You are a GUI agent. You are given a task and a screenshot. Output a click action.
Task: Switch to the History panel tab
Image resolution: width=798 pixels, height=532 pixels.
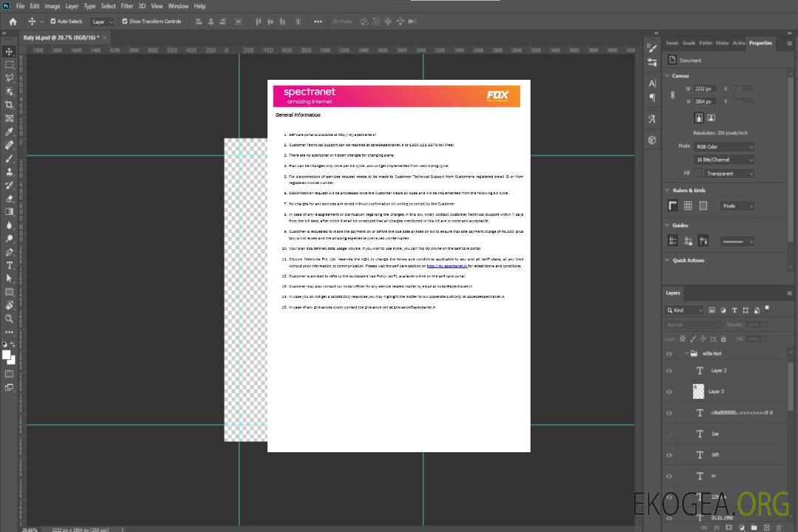click(722, 44)
